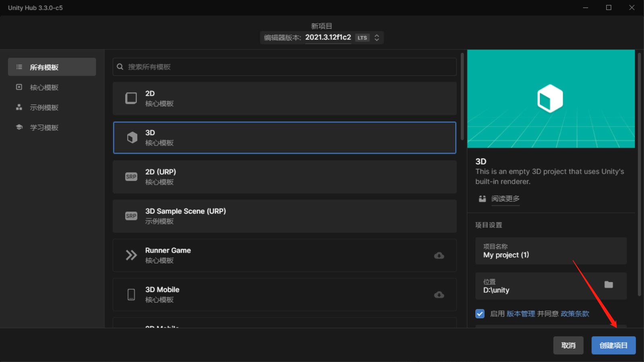Maximize the Unity Hub window

(x=609, y=8)
